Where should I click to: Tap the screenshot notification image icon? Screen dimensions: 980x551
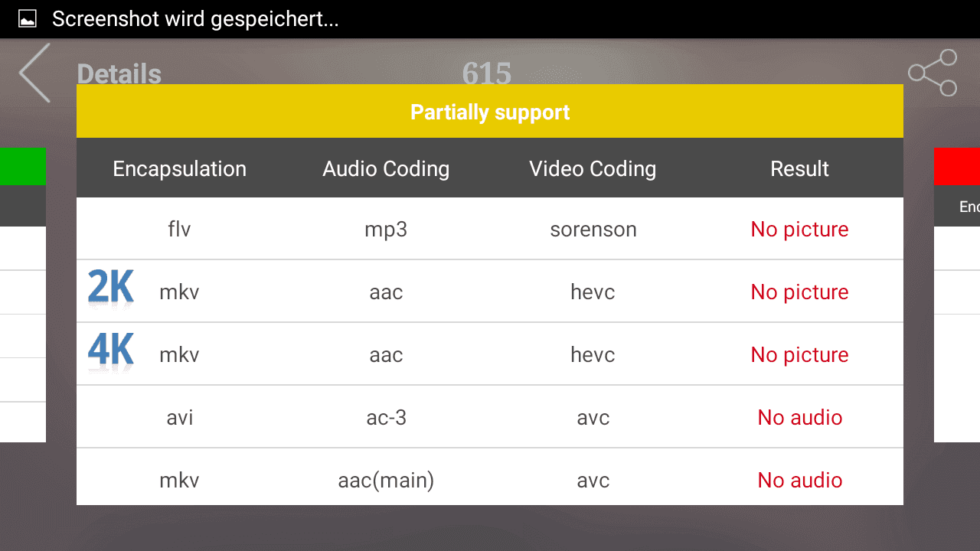(28, 19)
